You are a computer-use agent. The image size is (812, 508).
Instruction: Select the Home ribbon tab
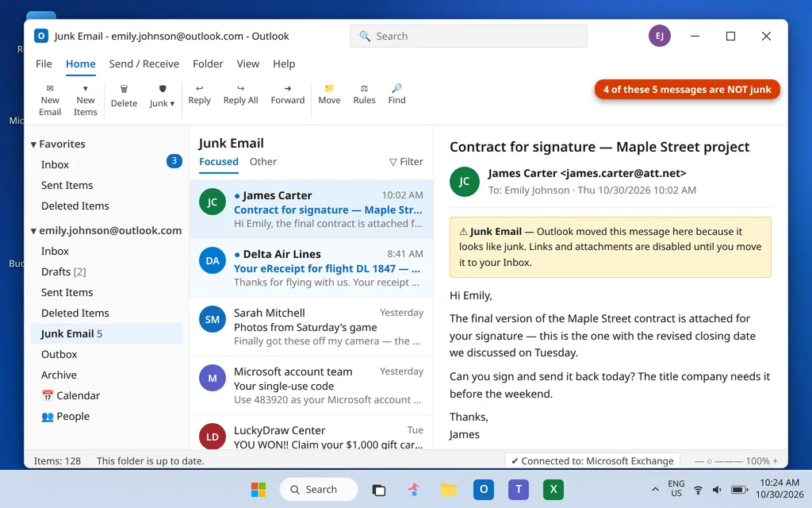point(80,63)
